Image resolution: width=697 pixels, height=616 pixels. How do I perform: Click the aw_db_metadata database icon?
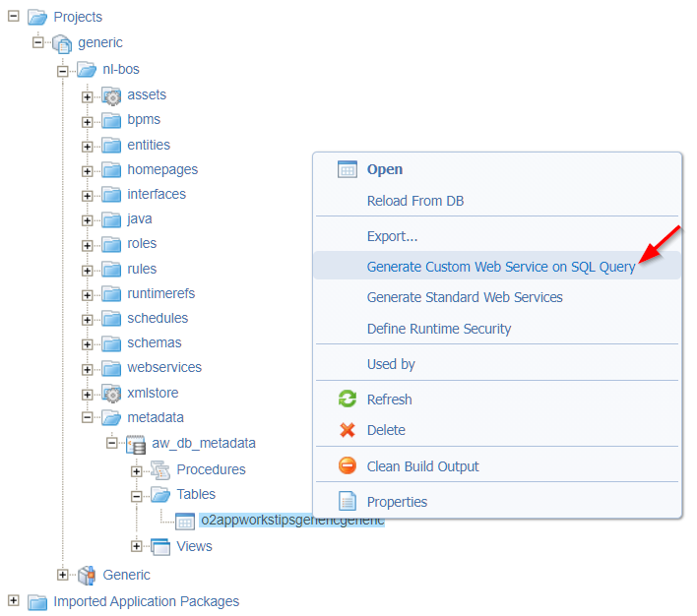click(136, 444)
